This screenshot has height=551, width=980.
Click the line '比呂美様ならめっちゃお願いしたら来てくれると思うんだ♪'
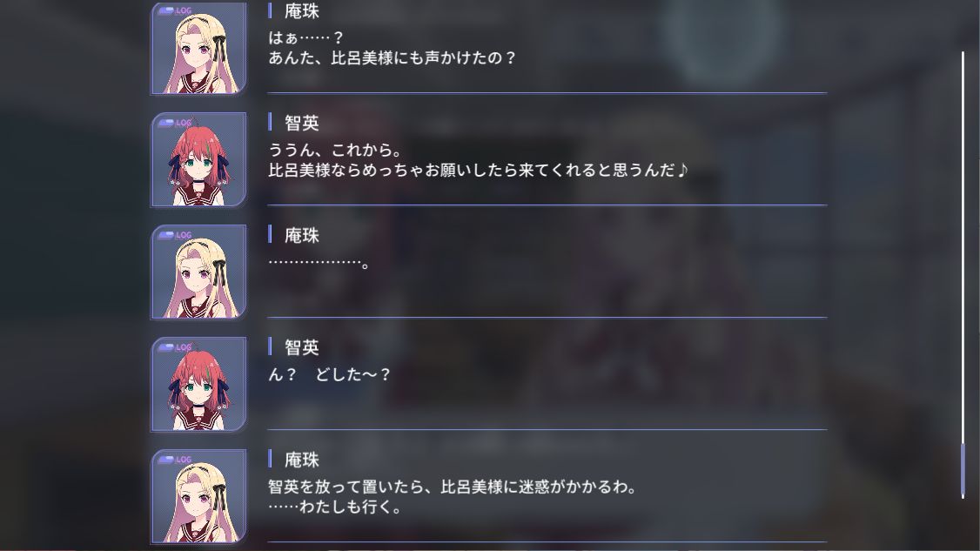(478, 170)
